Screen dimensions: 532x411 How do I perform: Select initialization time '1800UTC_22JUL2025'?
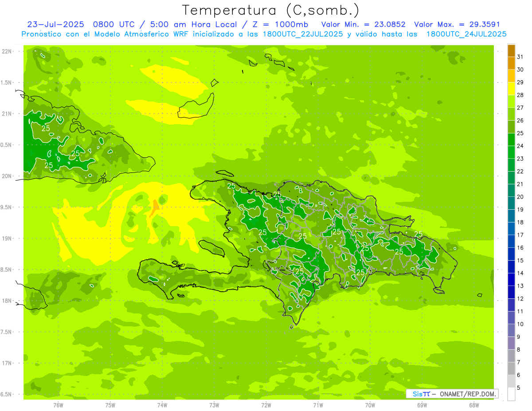[x=302, y=34]
